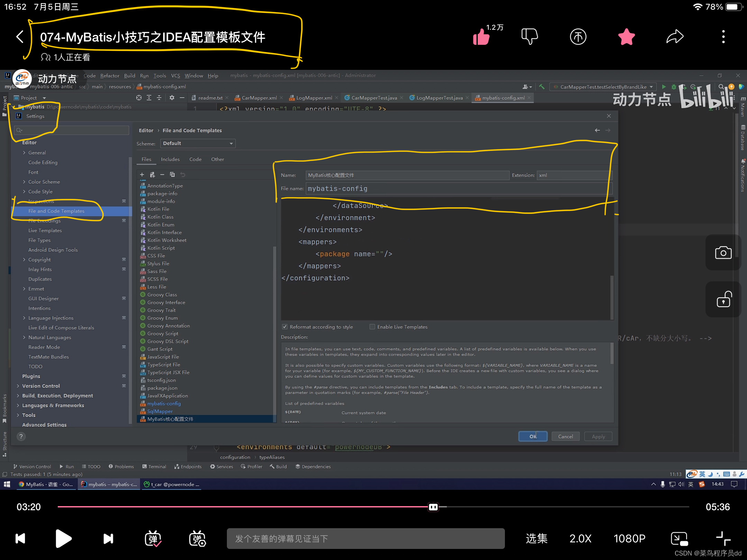747x560 pixels.
Task: Toggle Reformat according to style checkbox
Action: [285, 327]
